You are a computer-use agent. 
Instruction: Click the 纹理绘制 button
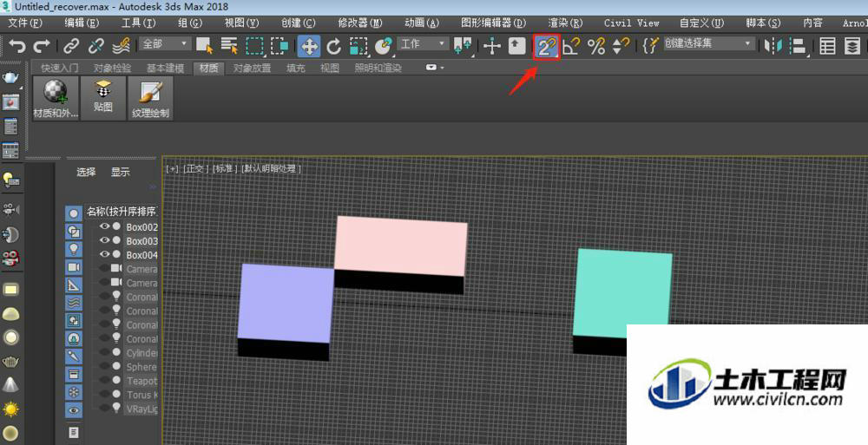(x=150, y=99)
